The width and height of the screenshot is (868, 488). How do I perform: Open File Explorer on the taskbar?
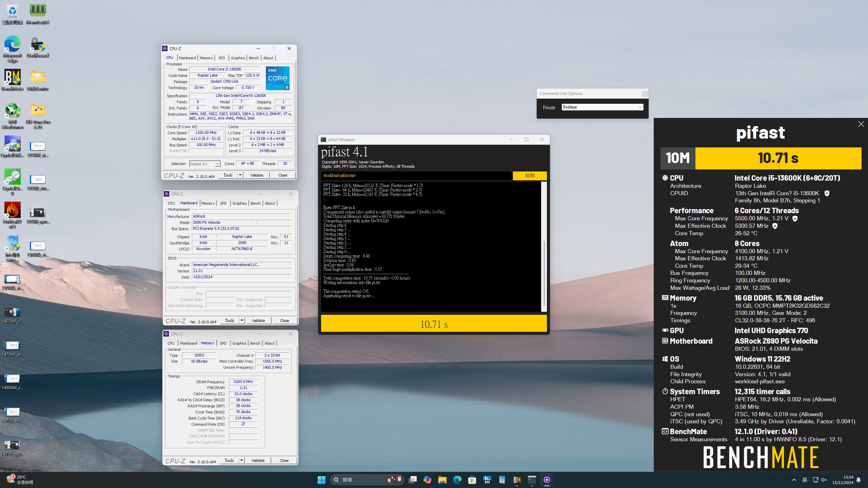(x=442, y=480)
